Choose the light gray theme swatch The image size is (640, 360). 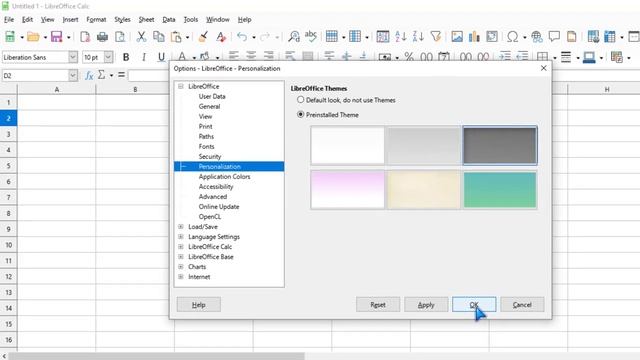click(x=424, y=145)
